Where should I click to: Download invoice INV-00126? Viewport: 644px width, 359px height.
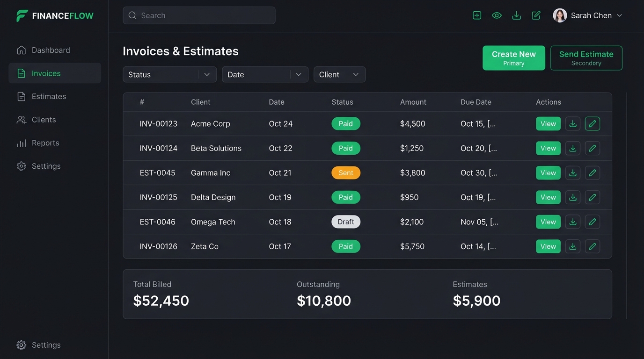572,246
